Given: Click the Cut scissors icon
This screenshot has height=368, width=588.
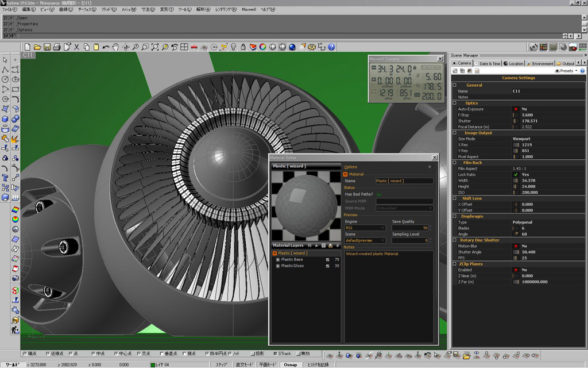Looking at the screenshot, I should pyautogui.click(x=77, y=47).
